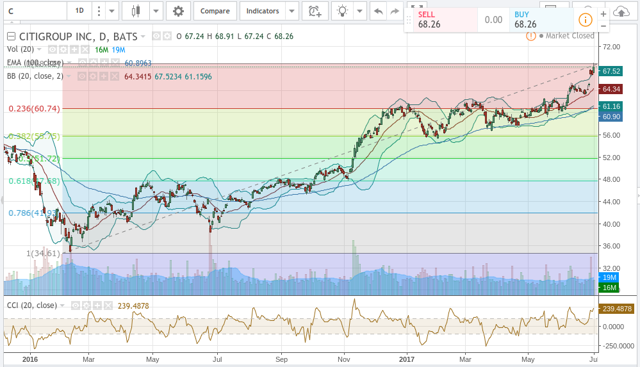
Task: Click the cloud upload publish icon
Action: click(621, 11)
